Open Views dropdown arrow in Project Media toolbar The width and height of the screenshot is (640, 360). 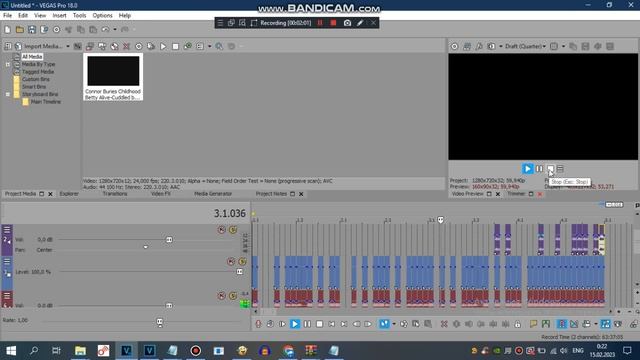click(x=209, y=46)
